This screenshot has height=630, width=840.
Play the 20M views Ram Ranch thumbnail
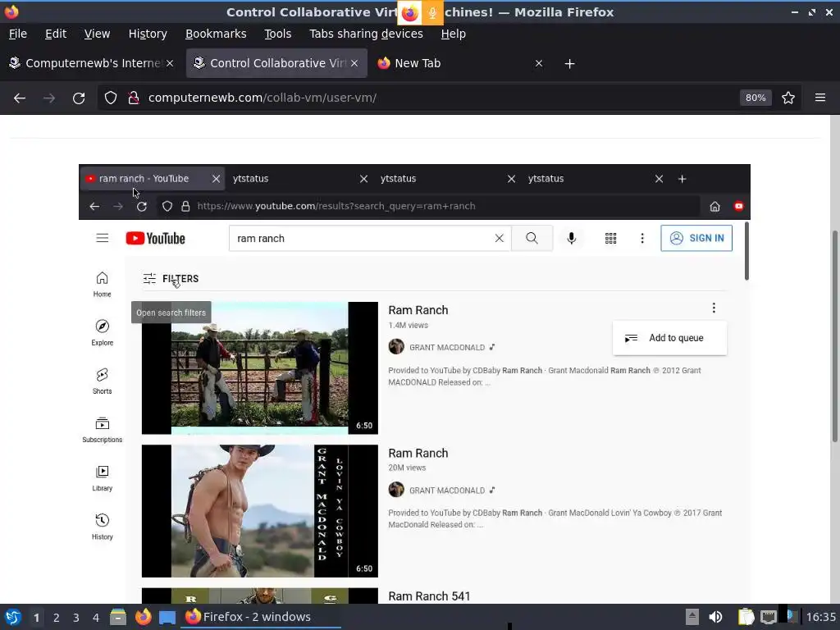[260, 511]
